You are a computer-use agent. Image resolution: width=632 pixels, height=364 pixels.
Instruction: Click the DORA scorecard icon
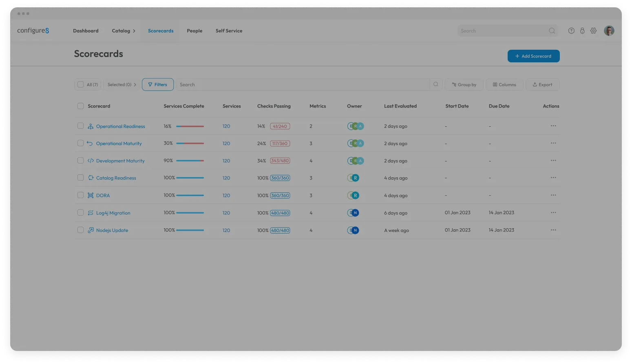click(x=91, y=195)
